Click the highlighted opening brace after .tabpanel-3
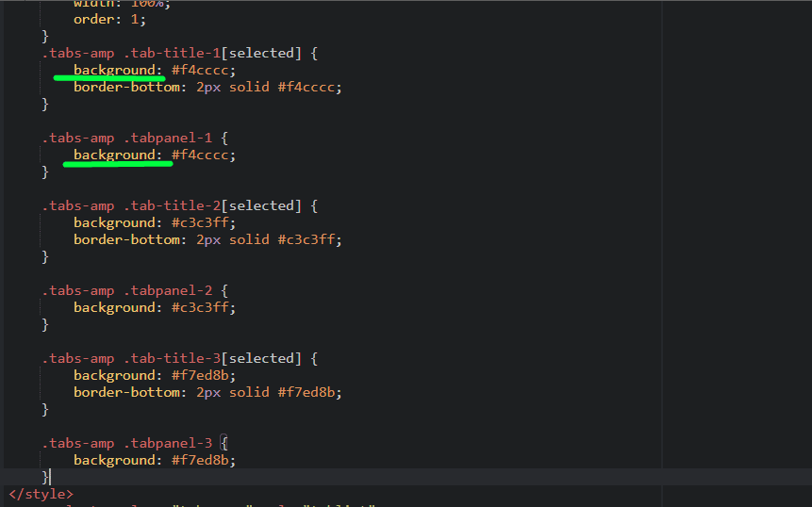 tap(224, 443)
